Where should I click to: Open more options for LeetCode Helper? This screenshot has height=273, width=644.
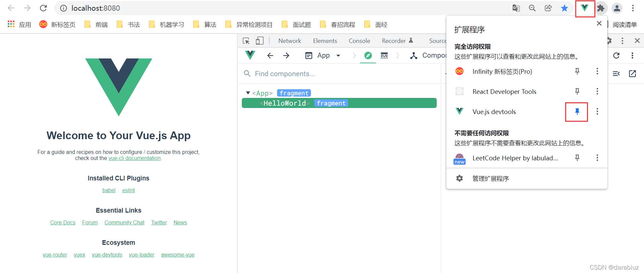click(x=597, y=158)
